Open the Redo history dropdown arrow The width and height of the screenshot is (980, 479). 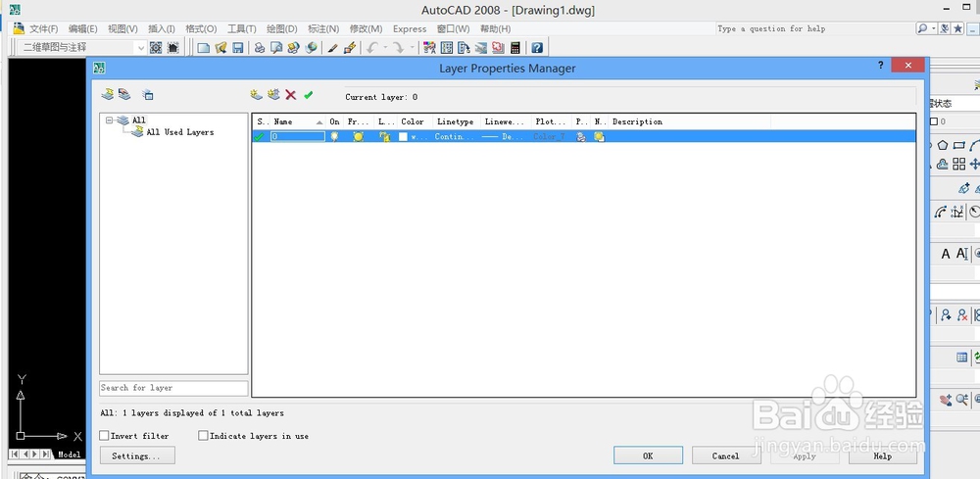click(413, 47)
